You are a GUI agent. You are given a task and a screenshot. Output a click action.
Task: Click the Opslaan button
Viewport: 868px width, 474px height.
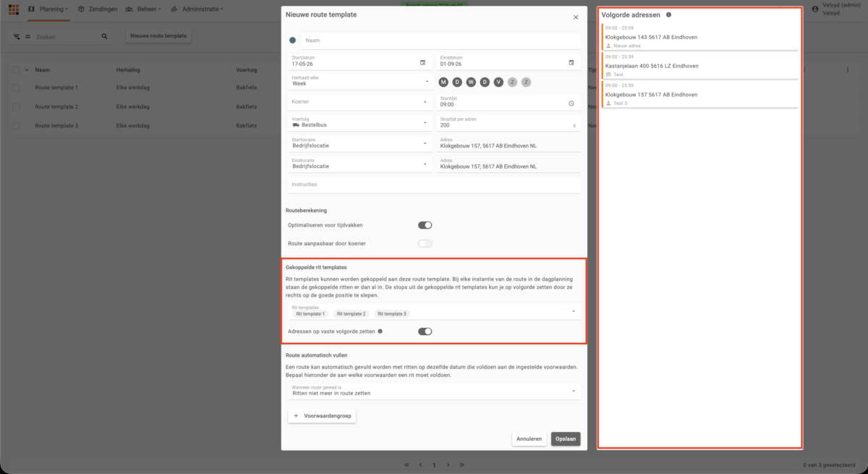(566, 439)
